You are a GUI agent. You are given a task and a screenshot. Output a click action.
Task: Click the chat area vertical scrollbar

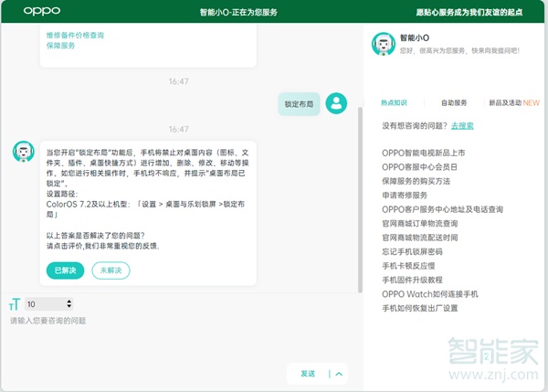point(360,200)
